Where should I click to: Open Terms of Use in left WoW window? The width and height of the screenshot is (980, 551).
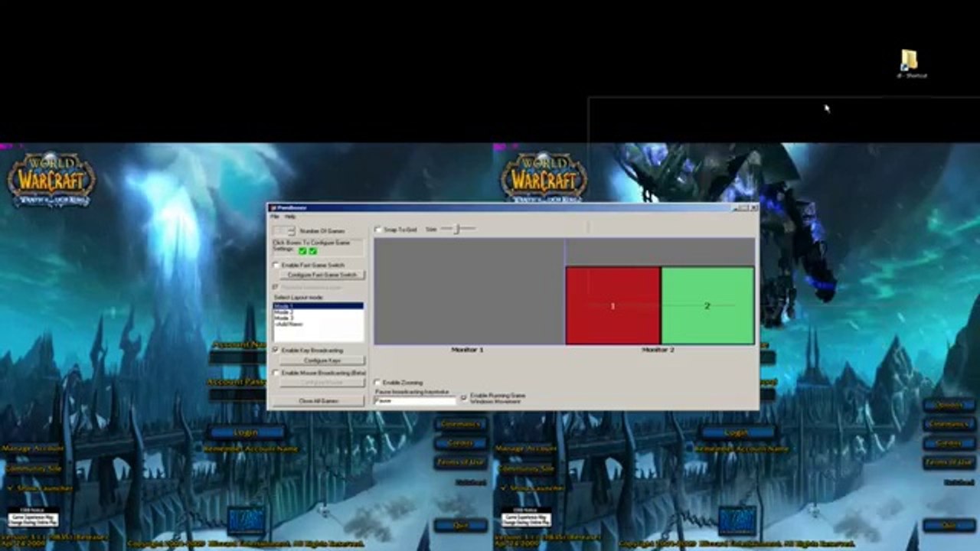460,462
